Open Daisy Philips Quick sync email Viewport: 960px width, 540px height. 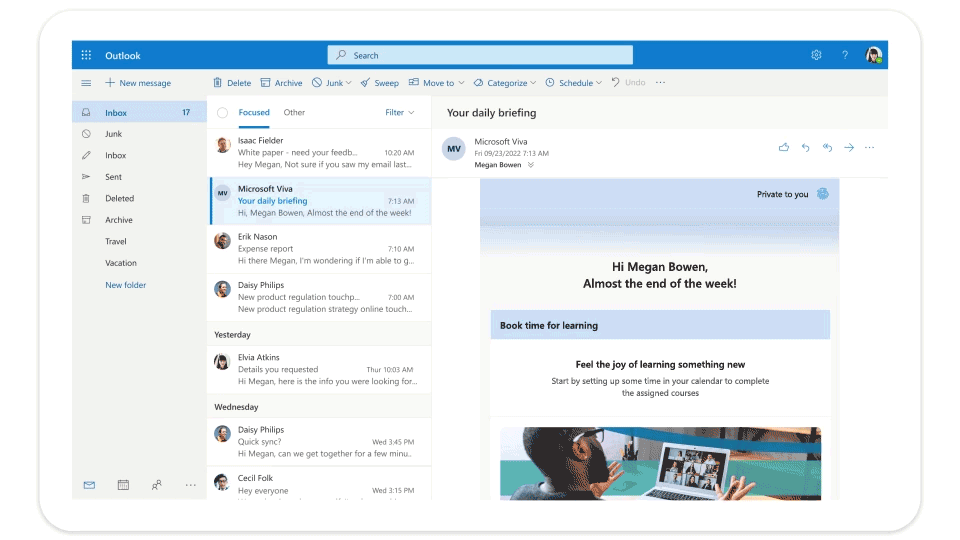coord(320,442)
